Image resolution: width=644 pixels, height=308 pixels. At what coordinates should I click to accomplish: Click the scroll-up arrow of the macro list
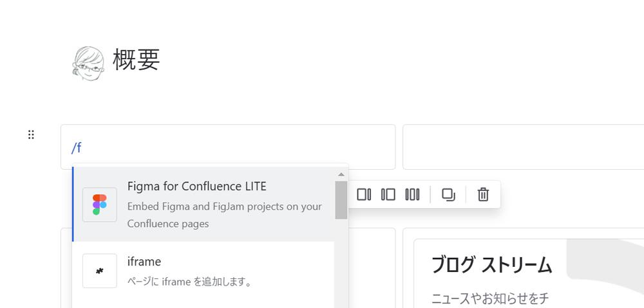pos(341,174)
